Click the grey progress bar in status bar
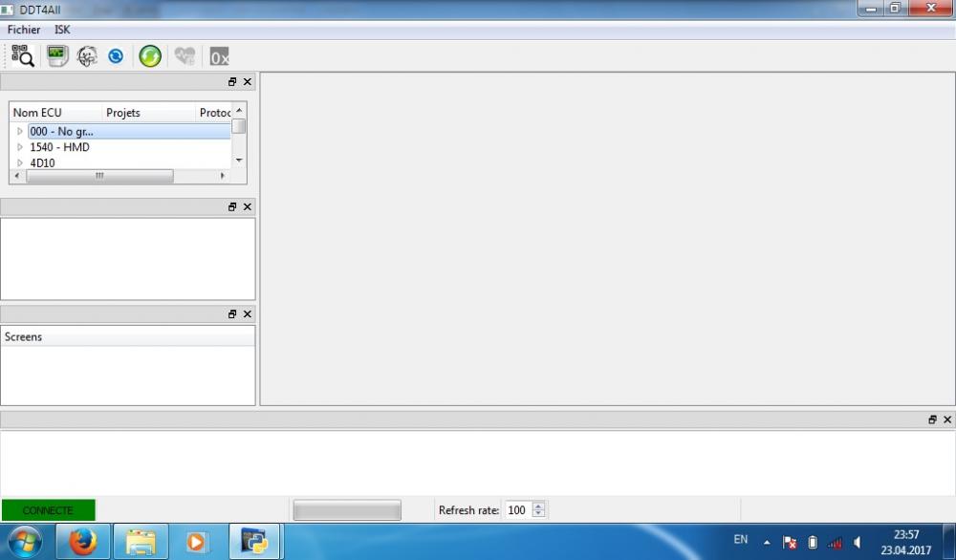The width and height of the screenshot is (956, 560). 347,510
